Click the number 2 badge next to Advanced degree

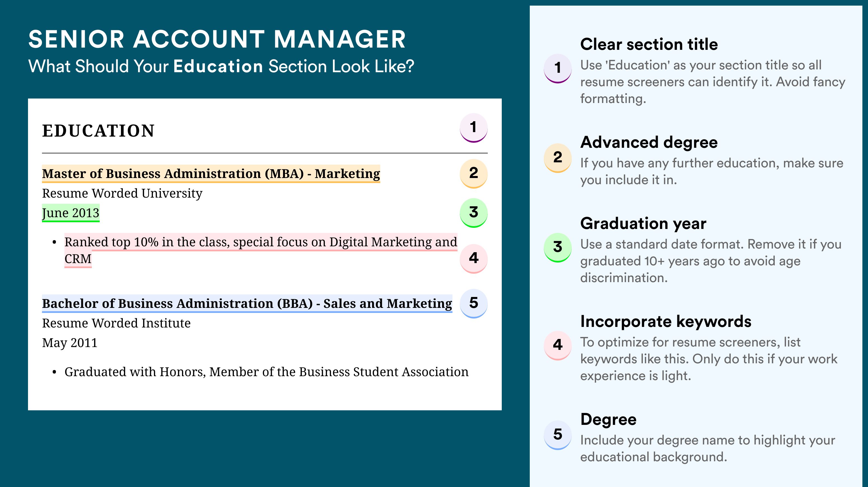(558, 158)
